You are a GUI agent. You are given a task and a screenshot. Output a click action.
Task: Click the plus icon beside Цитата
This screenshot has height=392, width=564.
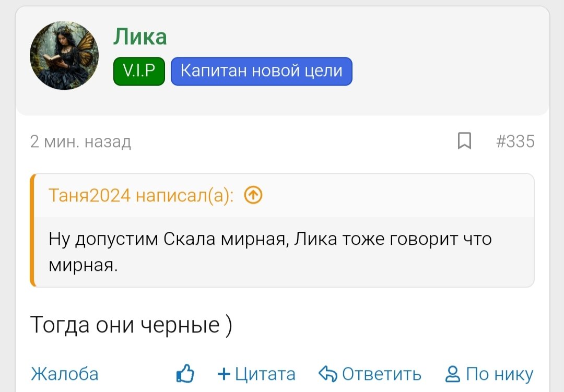[x=224, y=374]
